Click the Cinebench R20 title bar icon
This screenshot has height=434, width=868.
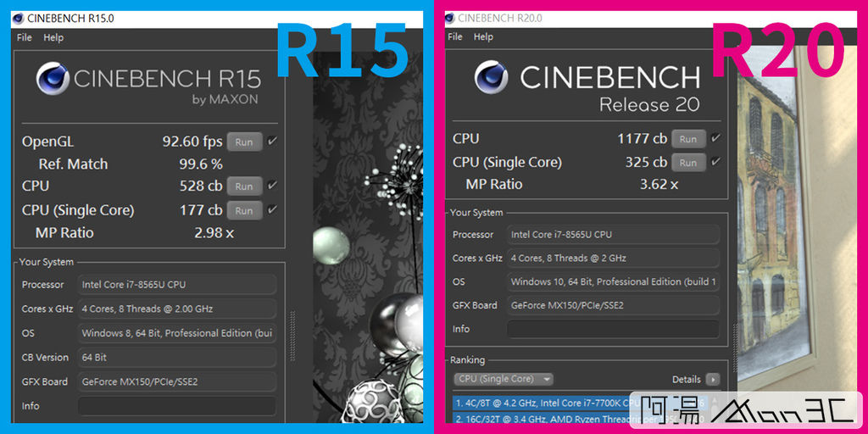(x=450, y=18)
